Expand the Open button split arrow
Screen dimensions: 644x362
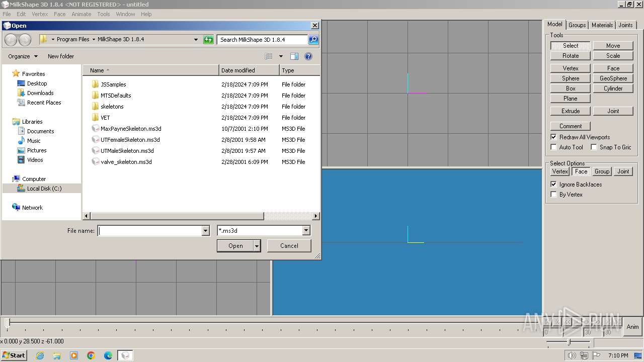tap(257, 246)
